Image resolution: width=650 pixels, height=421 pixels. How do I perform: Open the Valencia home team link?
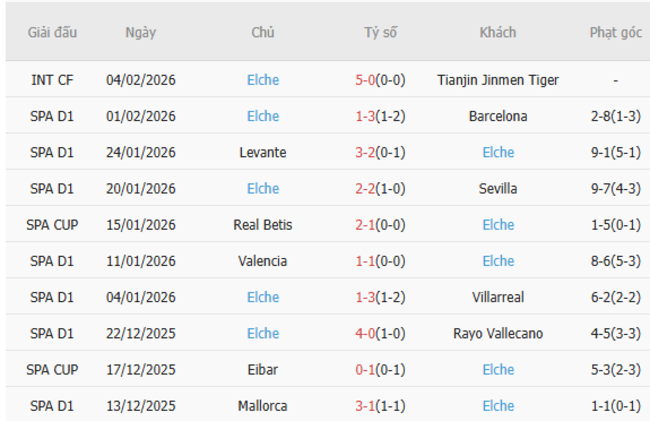coord(263,261)
